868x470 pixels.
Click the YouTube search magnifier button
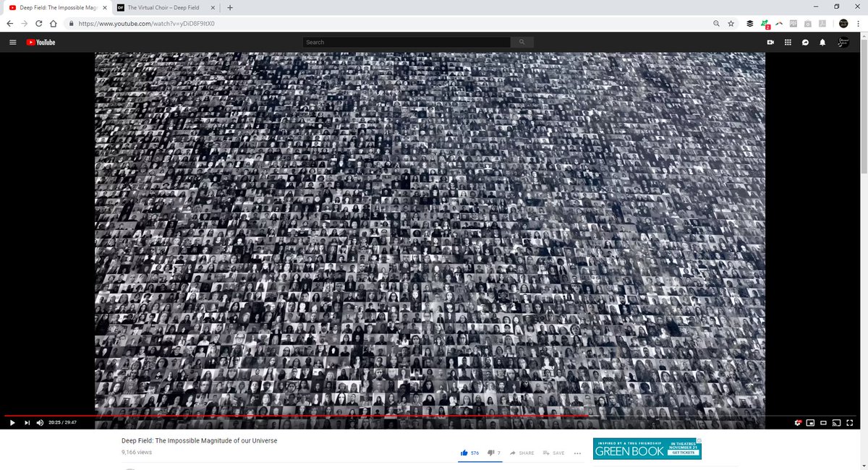click(x=522, y=42)
